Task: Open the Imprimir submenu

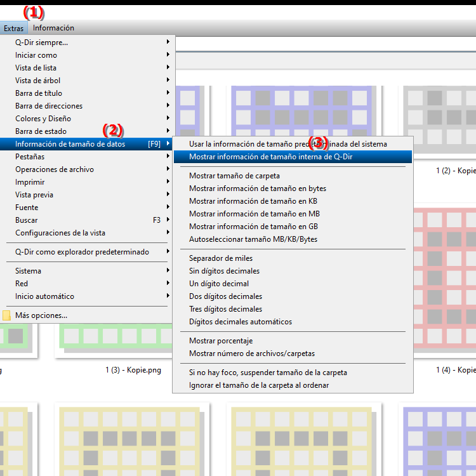Action: tap(87, 182)
